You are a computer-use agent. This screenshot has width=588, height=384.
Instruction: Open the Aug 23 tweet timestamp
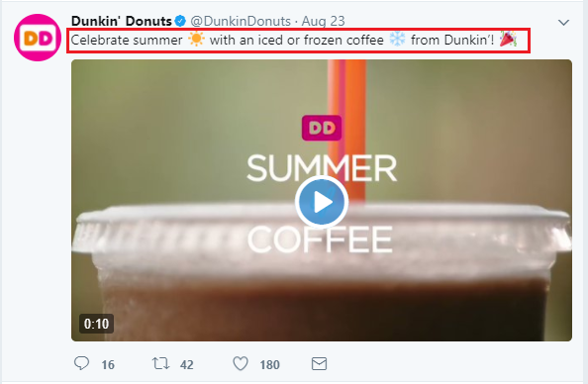(324, 21)
